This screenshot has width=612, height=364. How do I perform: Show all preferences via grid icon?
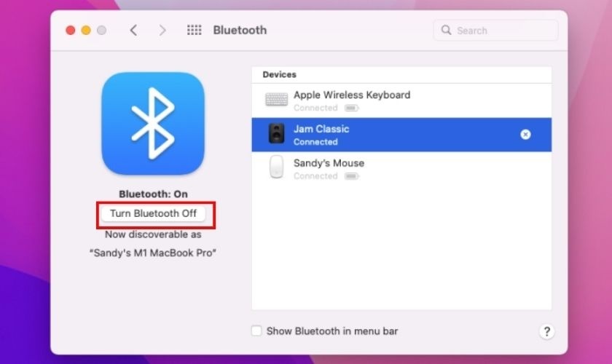(x=194, y=30)
